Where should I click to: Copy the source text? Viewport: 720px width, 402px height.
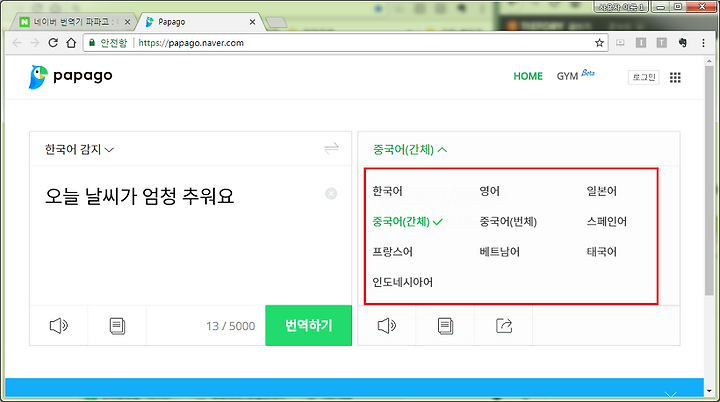(118, 326)
